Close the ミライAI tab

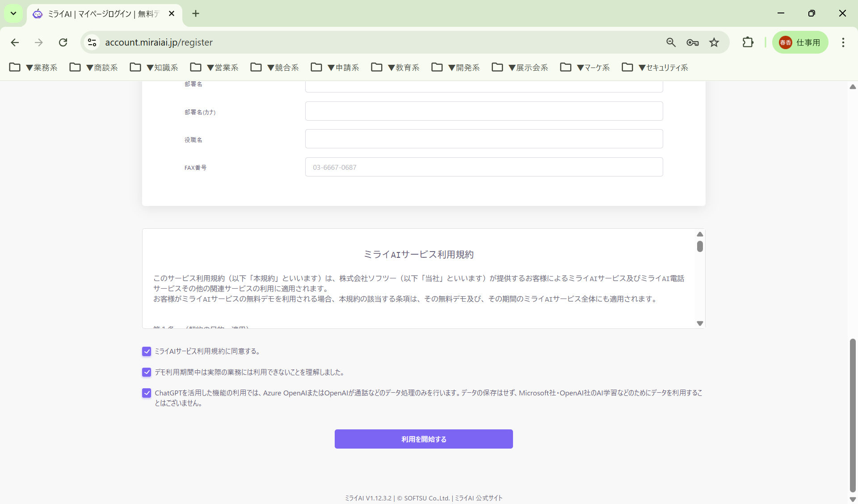click(x=172, y=14)
